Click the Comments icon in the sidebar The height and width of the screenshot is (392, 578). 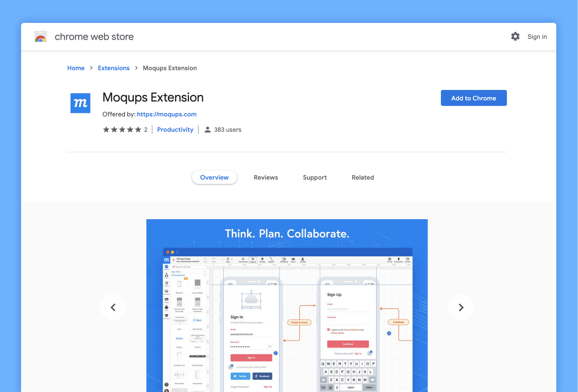tap(166, 315)
